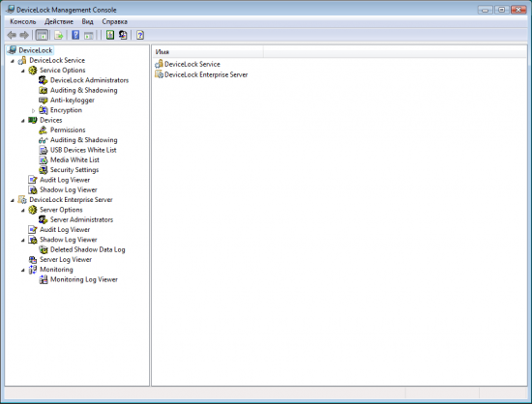Select 'Auditing & Shadowing' under Service Options

[84, 90]
